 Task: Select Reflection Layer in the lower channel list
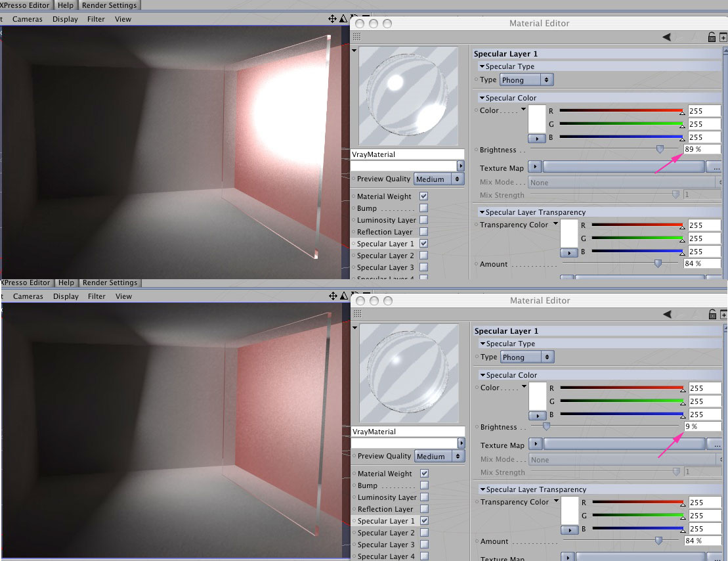click(385, 509)
